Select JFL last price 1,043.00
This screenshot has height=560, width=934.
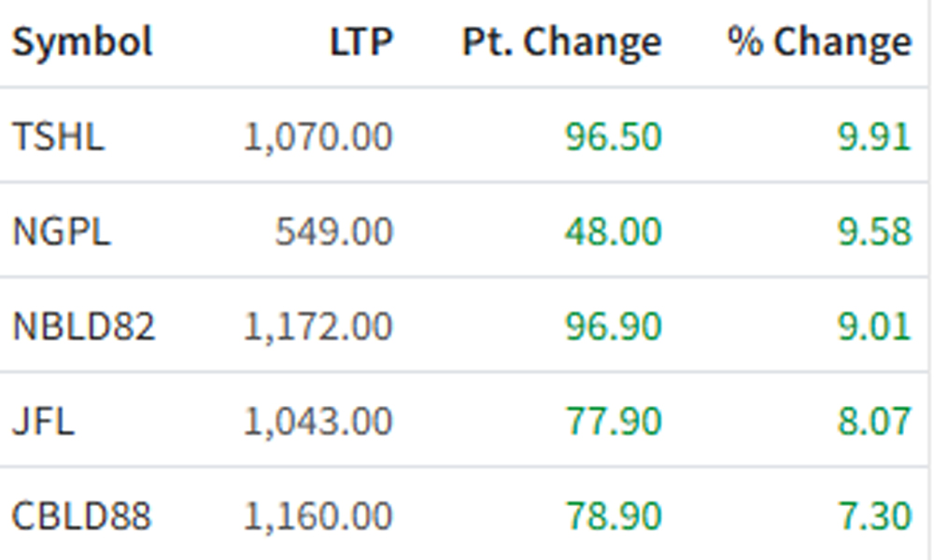[x=318, y=421]
